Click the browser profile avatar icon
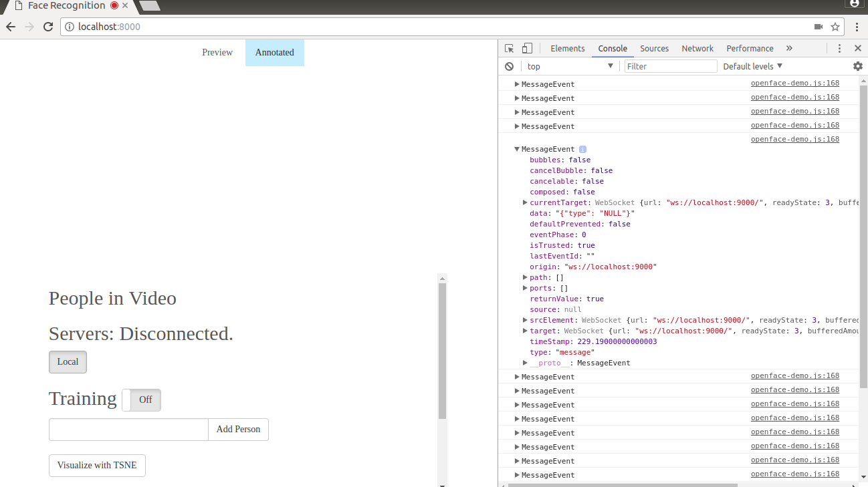The image size is (868, 487). pos(855,4)
